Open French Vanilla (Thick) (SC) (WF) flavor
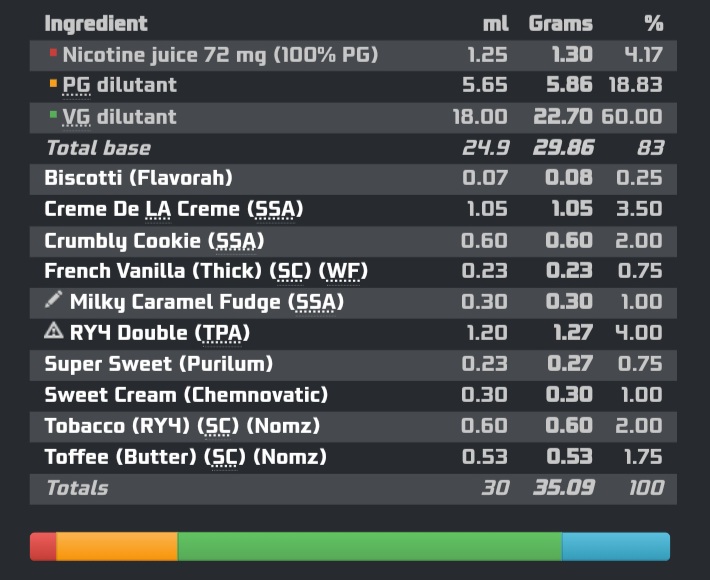Screen dimensions: 710x580 click(x=206, y=271)
